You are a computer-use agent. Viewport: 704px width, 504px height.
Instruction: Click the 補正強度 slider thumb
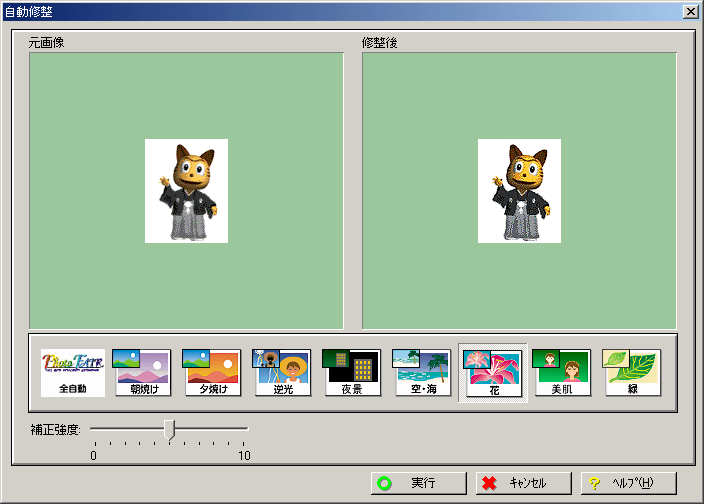[169, 430]
